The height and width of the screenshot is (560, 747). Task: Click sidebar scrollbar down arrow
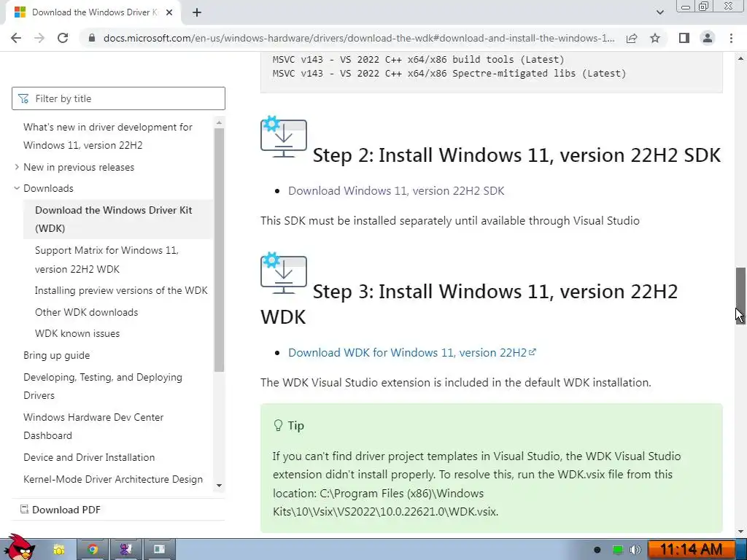pyautogui.click(x=219, y=486)
